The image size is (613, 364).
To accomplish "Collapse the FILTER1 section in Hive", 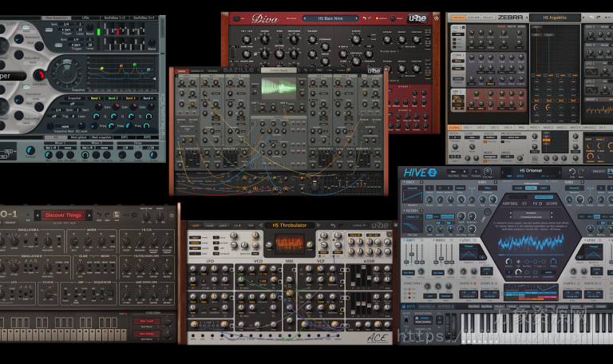I will 404,211.
